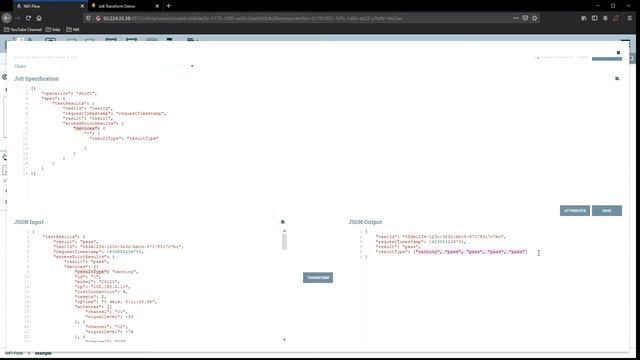Image resolution: width=640 pixels, height=360 pixels.
Task: Reload the current page
Action: click(28, 18)
